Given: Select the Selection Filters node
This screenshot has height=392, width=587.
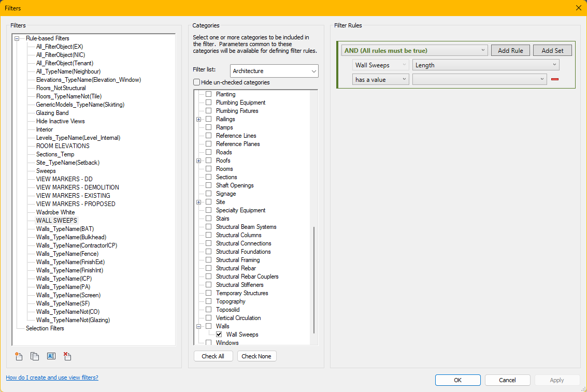Looking at the screenshot, I should pyautogui.click(x=45, y=328).
